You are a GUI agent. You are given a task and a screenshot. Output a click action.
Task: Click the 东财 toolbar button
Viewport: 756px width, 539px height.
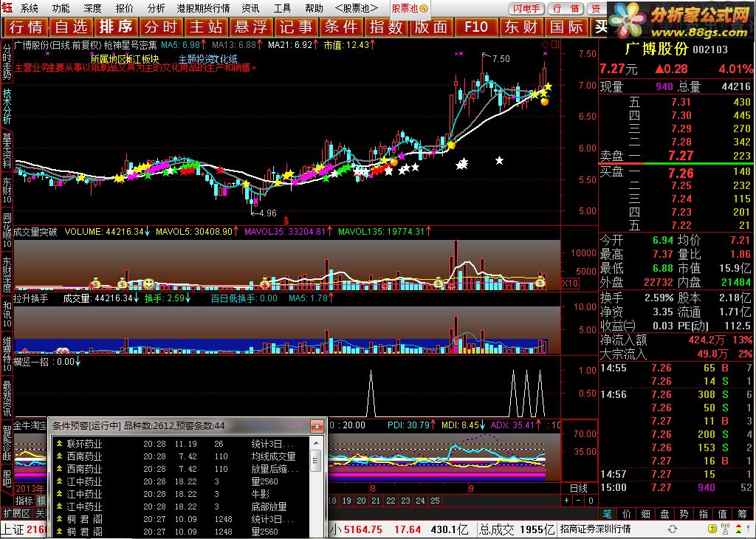[521, 27]
